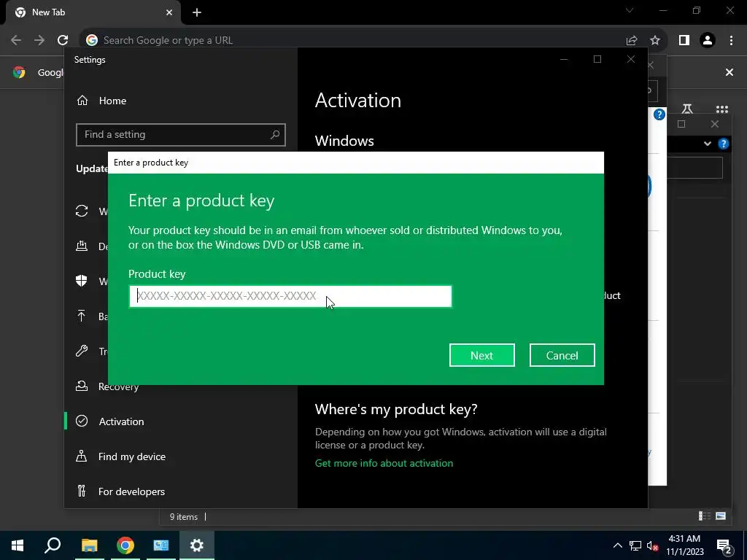Open Get more info about activation link
This screenshot has height=560, width=747.
tap(384, 463)
